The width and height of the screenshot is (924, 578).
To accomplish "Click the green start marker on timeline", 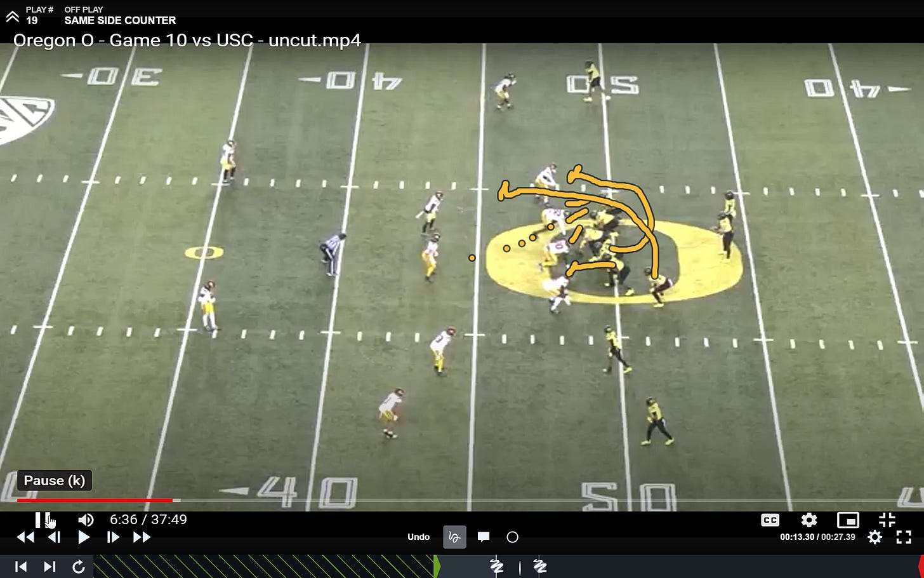I will pos(437,567).
